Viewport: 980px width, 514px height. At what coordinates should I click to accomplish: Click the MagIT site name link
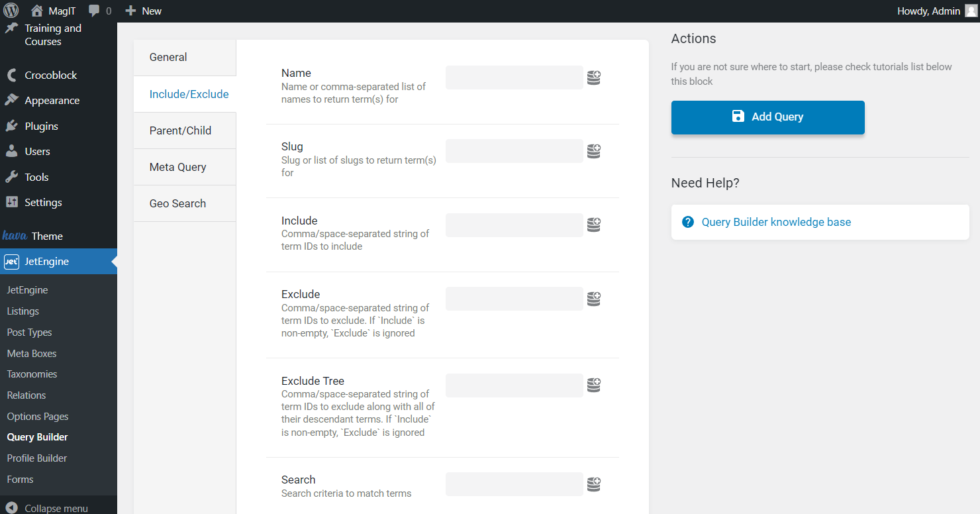point(62,11)
